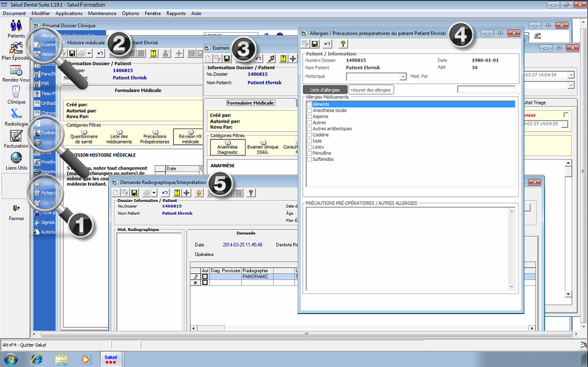
Task: Check the Iode allergy box
Action: click(x=309, y=141)
